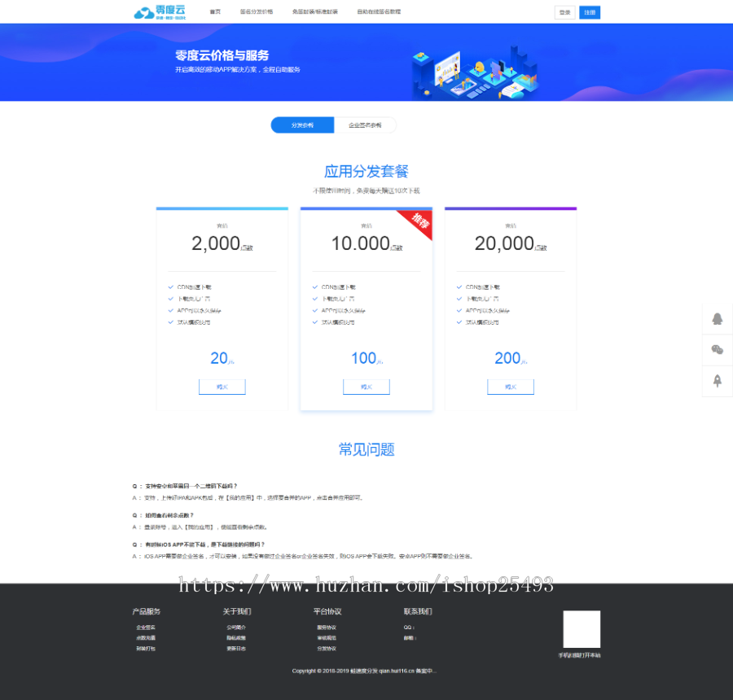The width and height of the screenshot is (733, 700).
Task: Click the QR code image in footer
Action: point(582,629)
